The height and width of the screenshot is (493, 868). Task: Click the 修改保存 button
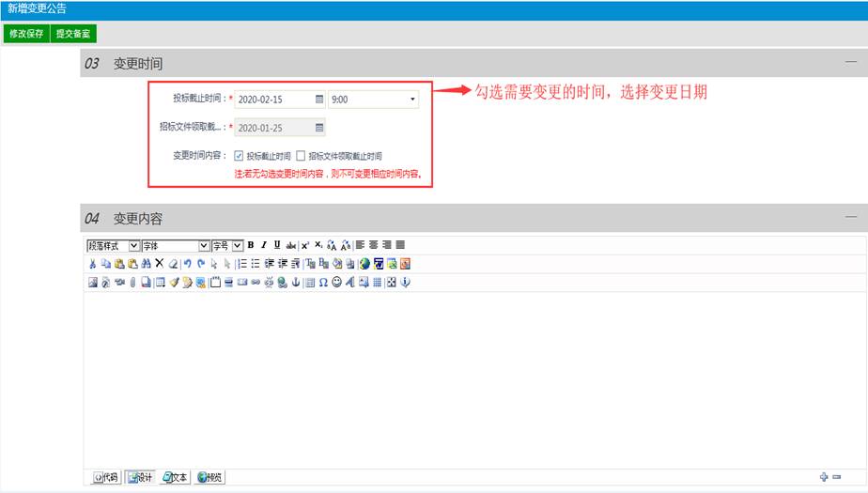point(25,34)
